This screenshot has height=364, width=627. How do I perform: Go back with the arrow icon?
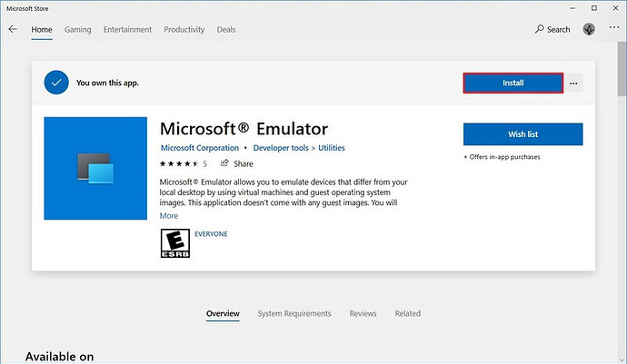point(13,29)
